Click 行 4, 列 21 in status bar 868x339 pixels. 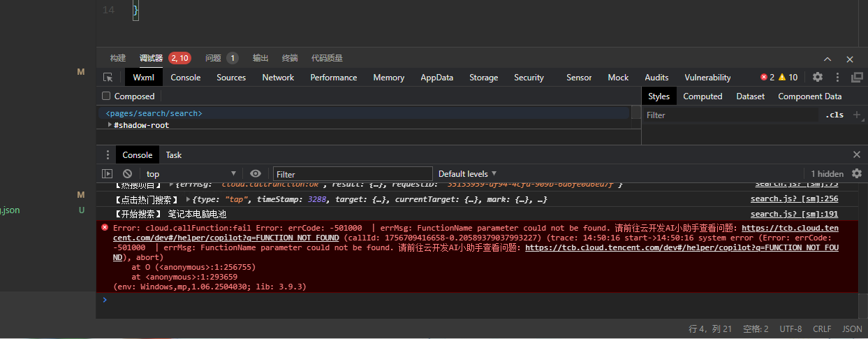710,329
